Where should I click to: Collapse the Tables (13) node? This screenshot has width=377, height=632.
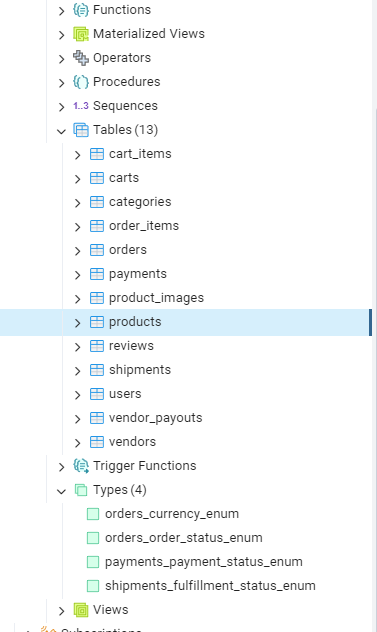coord(61,131)
